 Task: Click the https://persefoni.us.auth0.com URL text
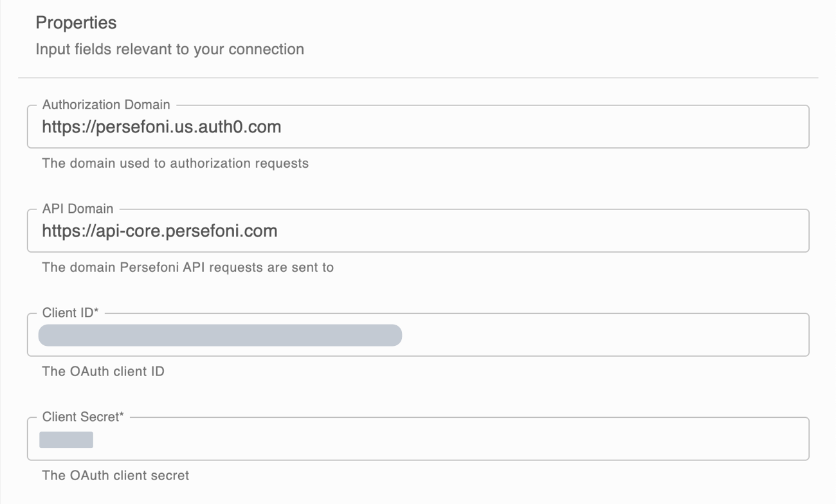[x=161, y=127]
